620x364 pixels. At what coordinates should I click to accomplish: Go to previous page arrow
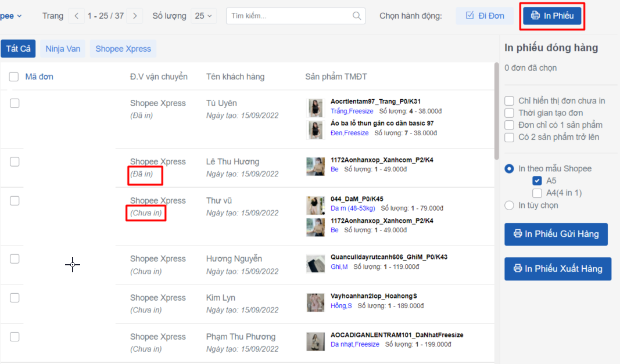[76, 16]
